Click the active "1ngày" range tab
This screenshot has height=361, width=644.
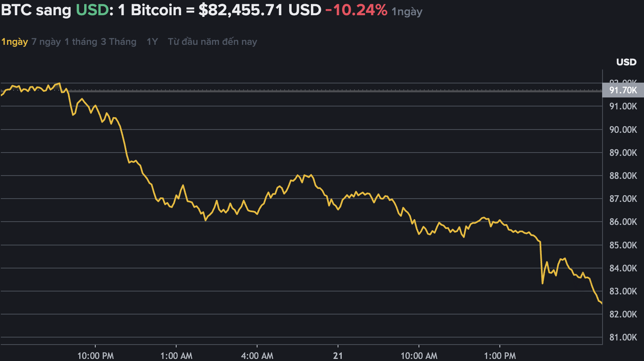click(x=14, y=42)
